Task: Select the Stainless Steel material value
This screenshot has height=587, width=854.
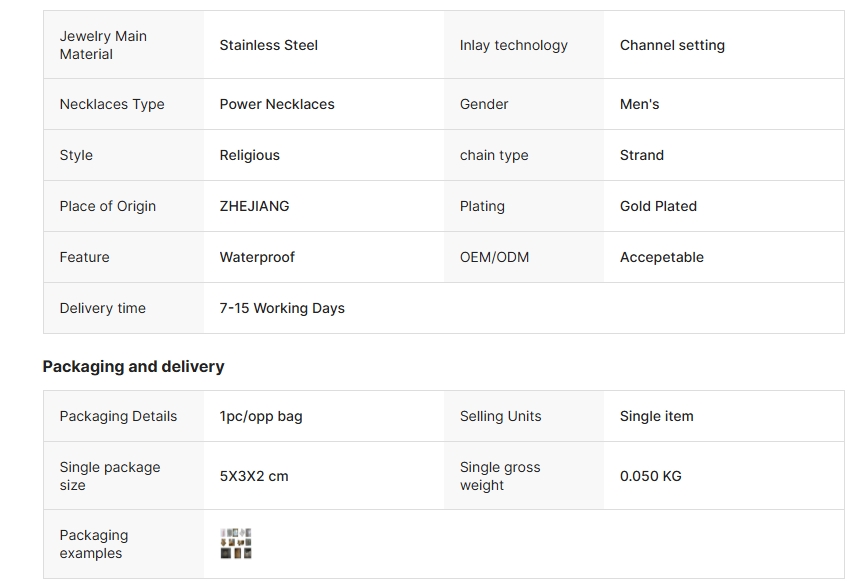Action: (x=268, y=45)
